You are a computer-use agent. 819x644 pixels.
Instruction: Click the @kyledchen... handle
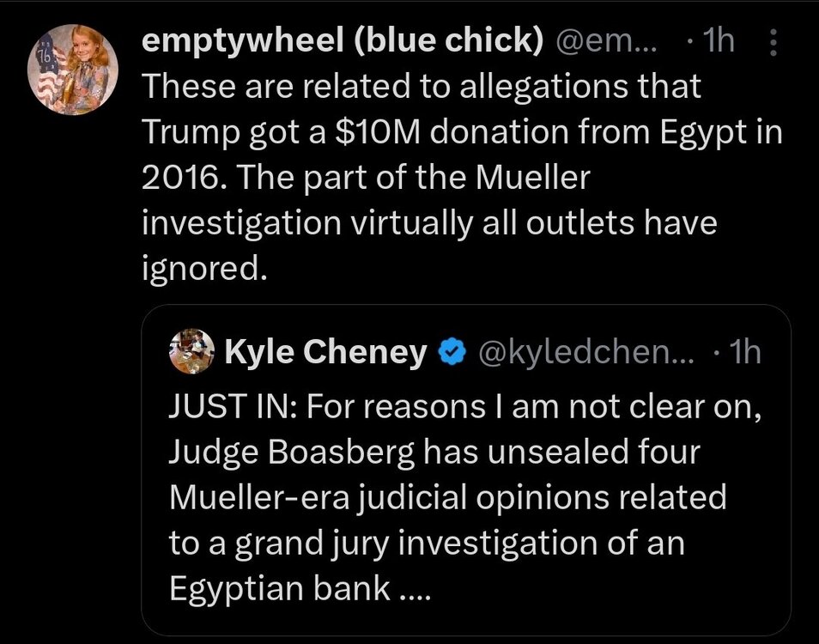[585, 352]
